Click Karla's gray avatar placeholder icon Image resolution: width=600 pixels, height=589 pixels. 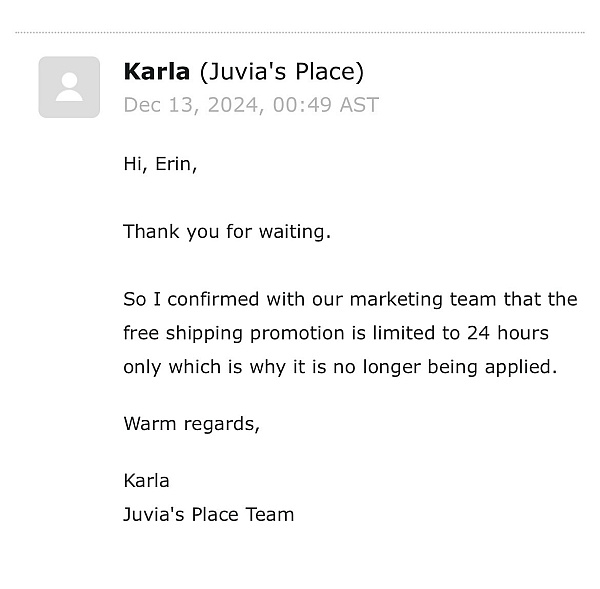click(69, 87)
